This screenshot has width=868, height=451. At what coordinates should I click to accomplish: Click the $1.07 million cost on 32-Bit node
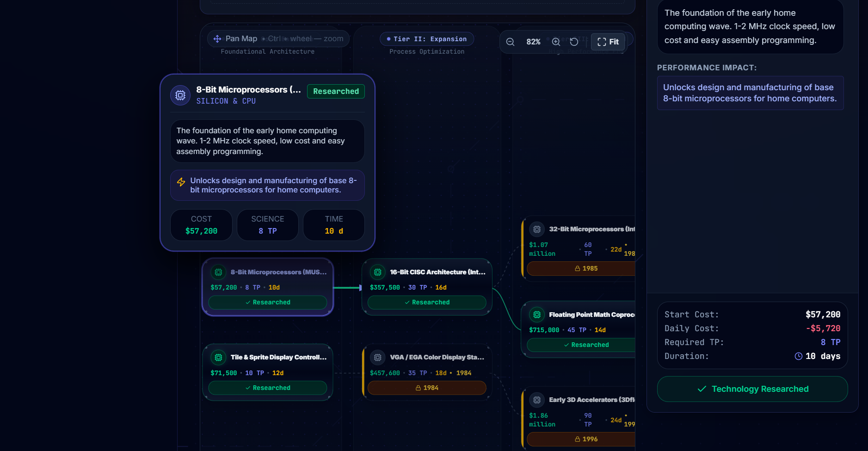coord(542,249)
